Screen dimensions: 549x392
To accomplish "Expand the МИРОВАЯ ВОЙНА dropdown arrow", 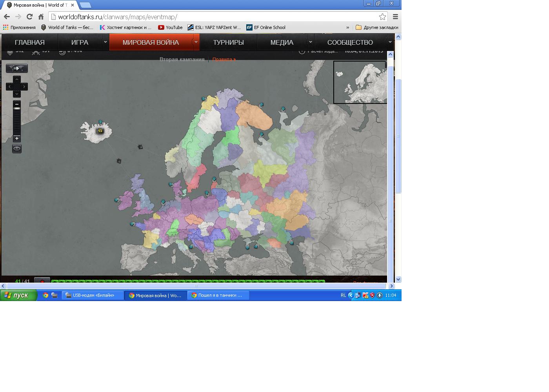I will (196, 42).
